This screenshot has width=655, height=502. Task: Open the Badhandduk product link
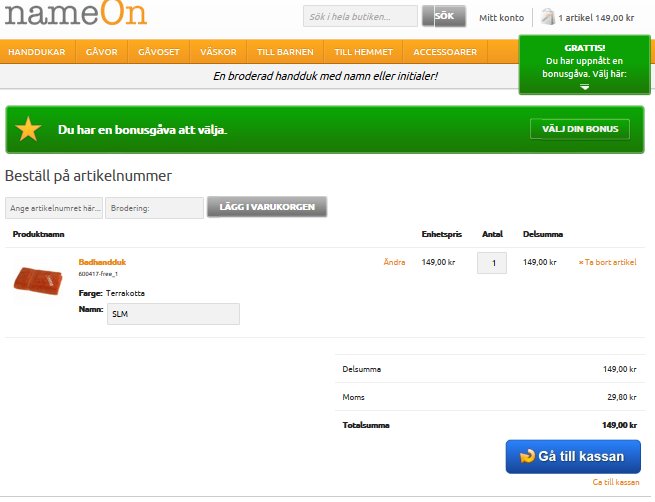(102, 262)
